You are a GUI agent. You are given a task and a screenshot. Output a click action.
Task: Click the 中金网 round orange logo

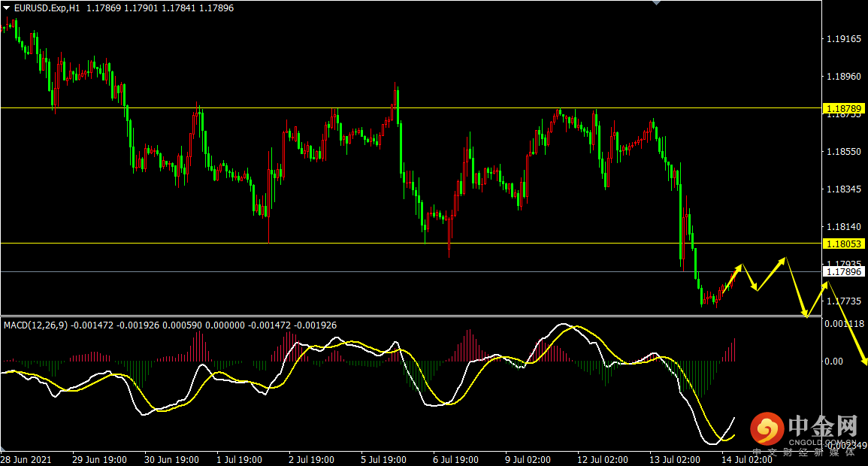pos(767,430)
